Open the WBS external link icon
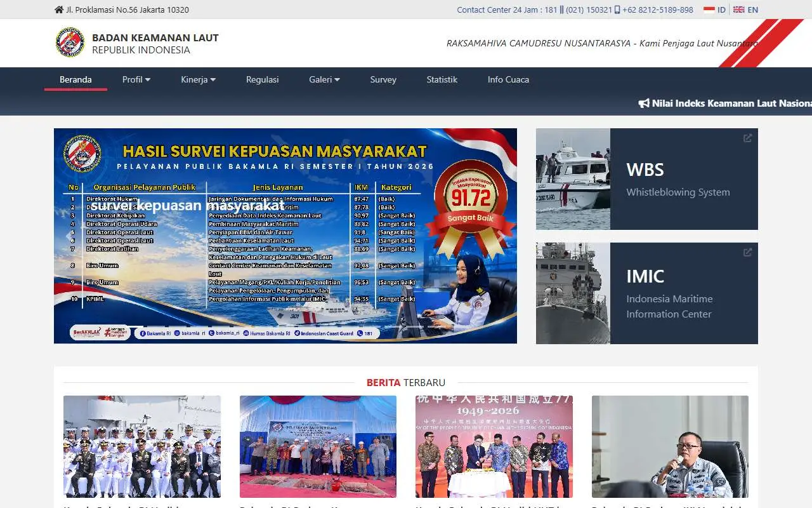Screen dimensions: 812x508 click(748, 138)
